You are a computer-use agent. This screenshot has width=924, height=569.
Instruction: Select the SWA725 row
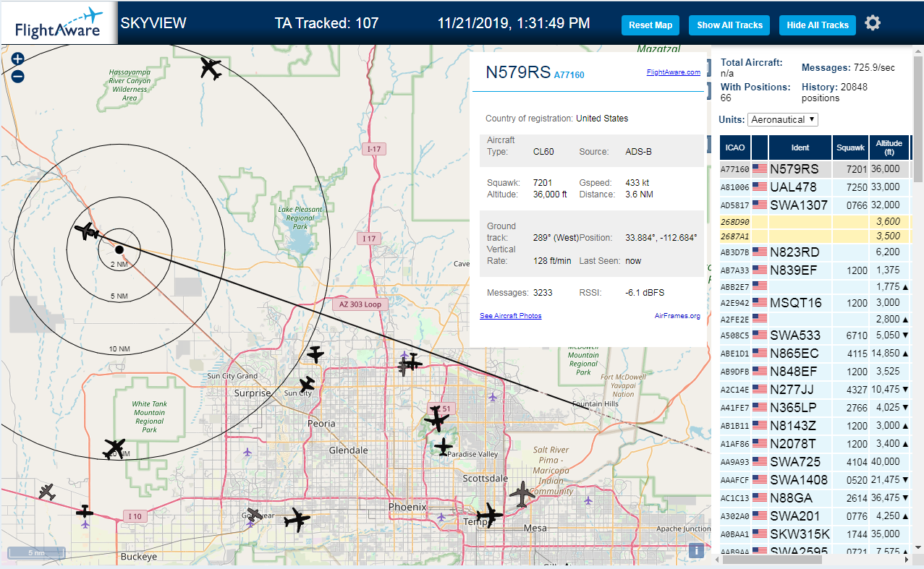click(815, 461)
